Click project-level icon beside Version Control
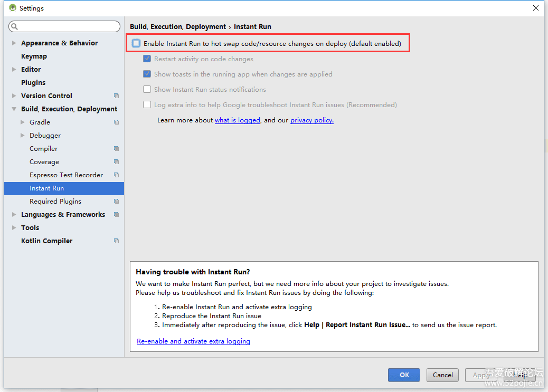 pos(116,95)
